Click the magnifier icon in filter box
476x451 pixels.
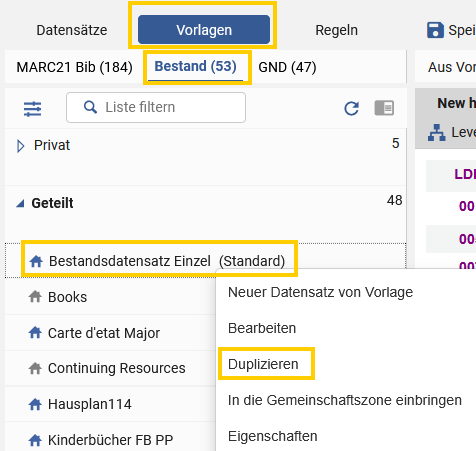pyautogui.click(x=90, y=107)
